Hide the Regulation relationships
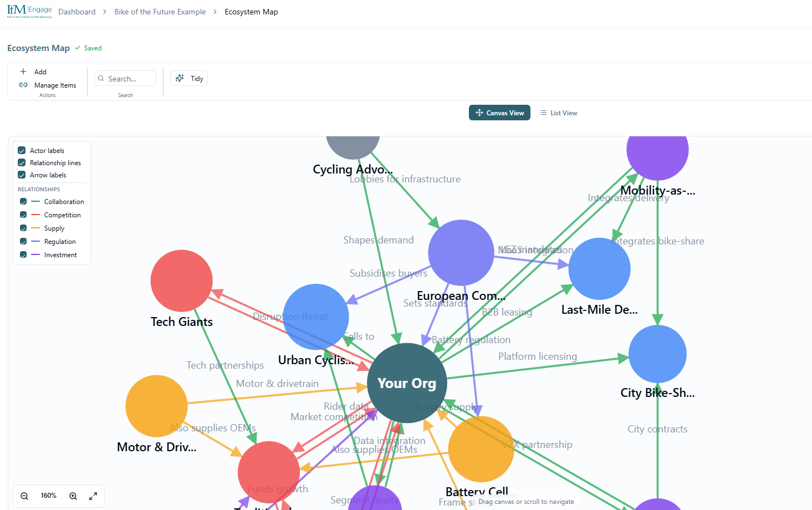812x510 pixels. tap(23, 241)
